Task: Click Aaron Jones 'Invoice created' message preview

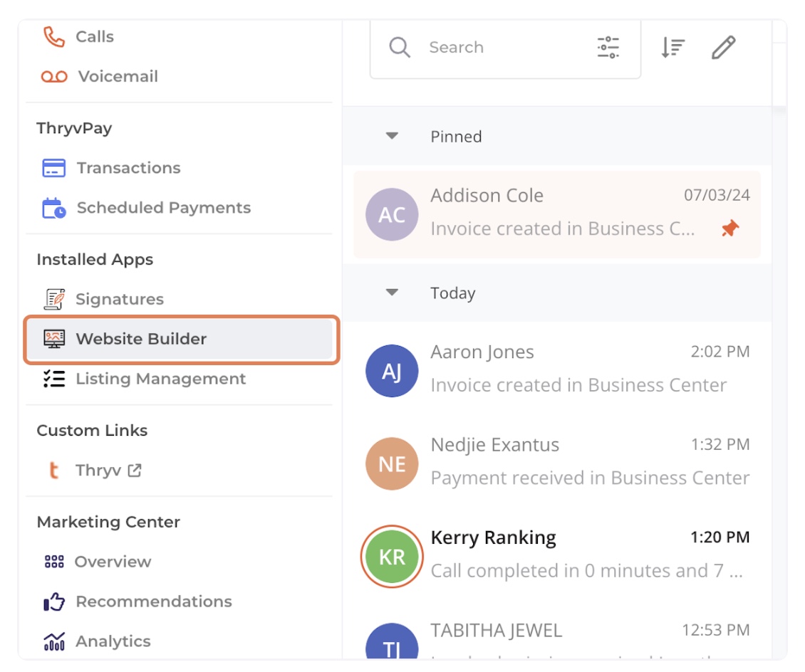Action: pyautogui.click(x=578, y=385)
